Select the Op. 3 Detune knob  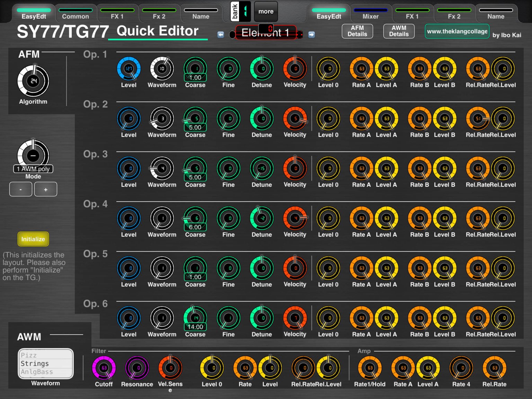point(262,168)
